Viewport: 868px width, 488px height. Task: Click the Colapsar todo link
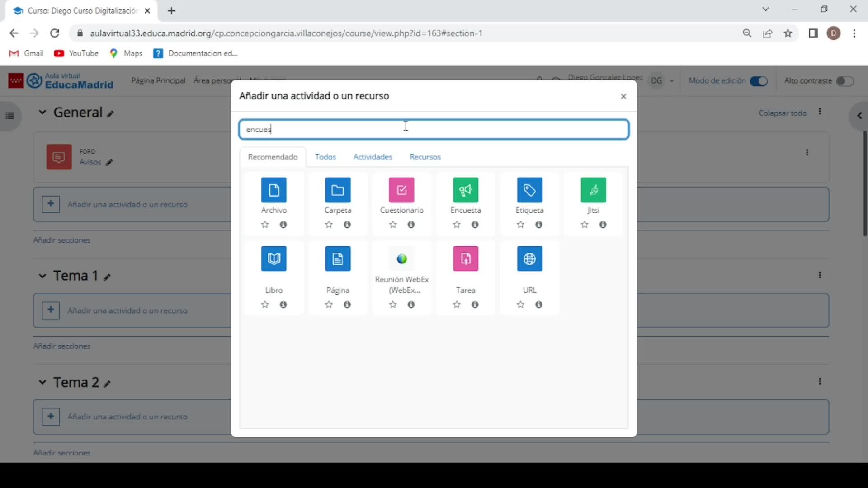(782, 113)
